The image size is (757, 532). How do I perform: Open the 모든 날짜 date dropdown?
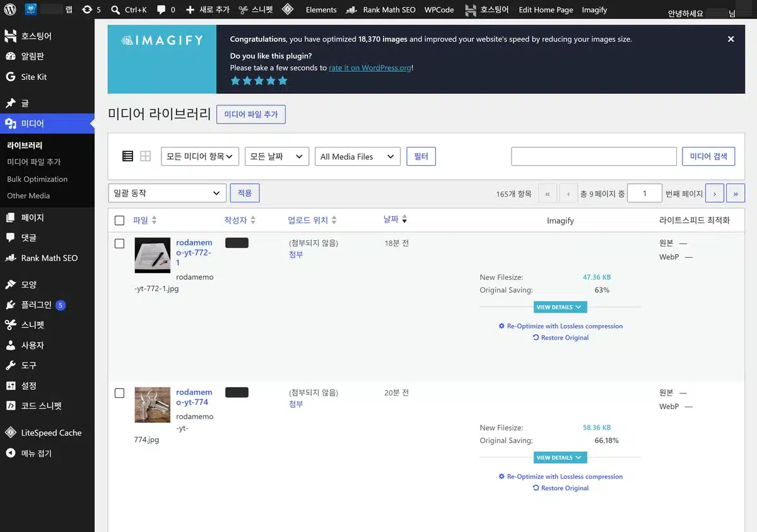277,156
